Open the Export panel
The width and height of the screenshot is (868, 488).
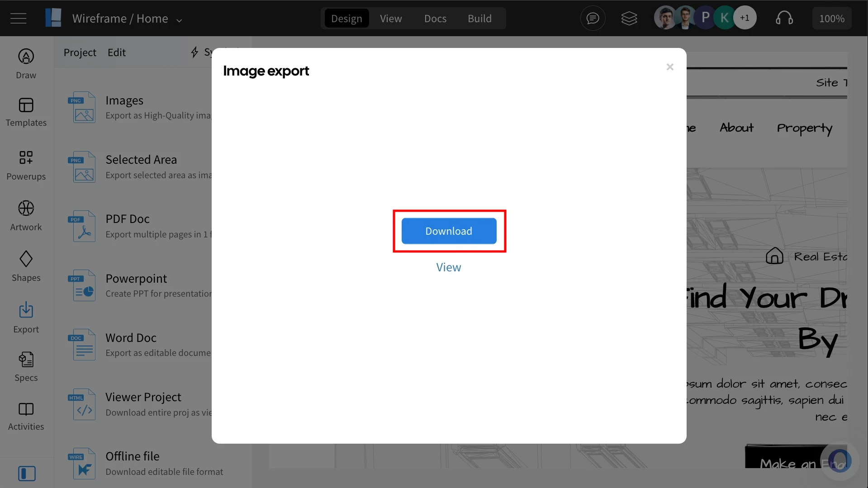(x=26, y=317)
